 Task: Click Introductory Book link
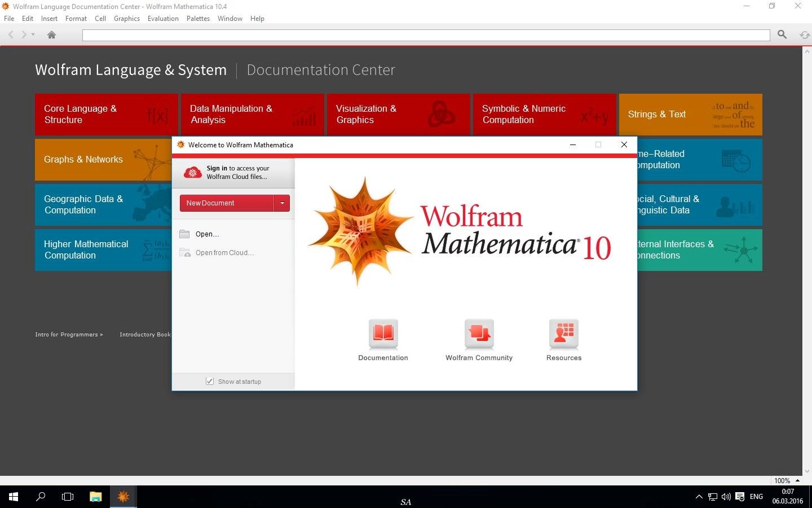[x=145, y=335]
